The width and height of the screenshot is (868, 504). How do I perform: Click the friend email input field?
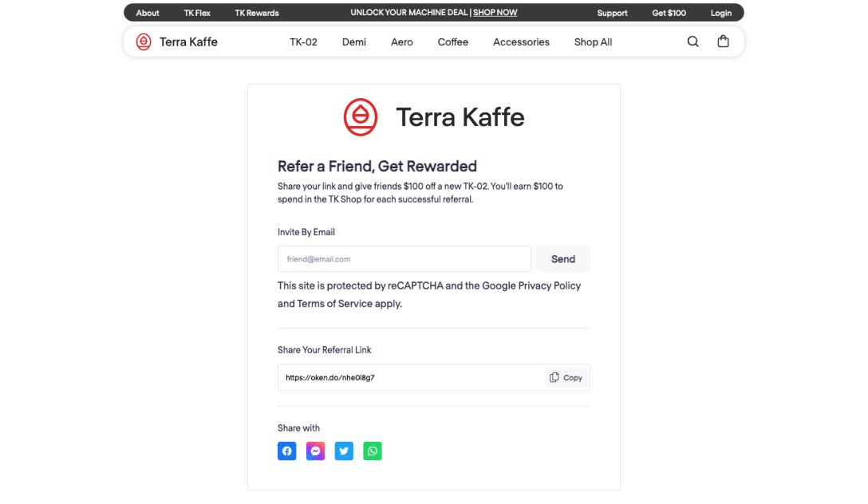404,259
